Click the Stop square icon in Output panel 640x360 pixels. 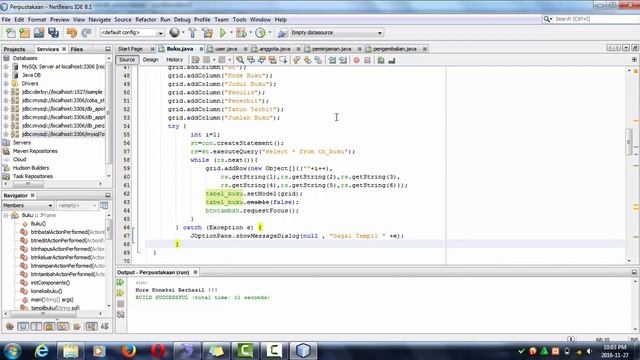pyautogui.click(x=120, y=304)
